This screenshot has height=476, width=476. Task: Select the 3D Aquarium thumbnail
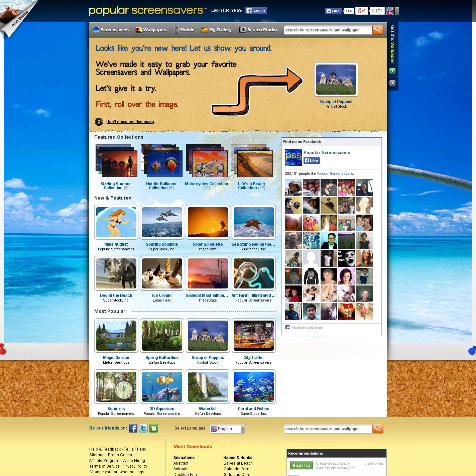162,387
